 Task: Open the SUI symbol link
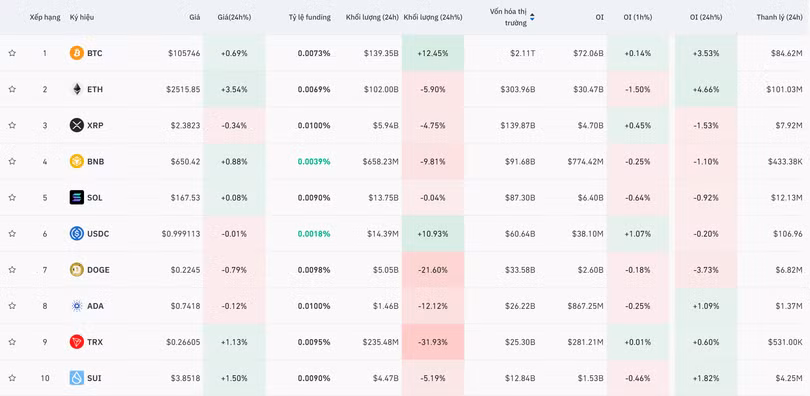click(x=94, y=378)
